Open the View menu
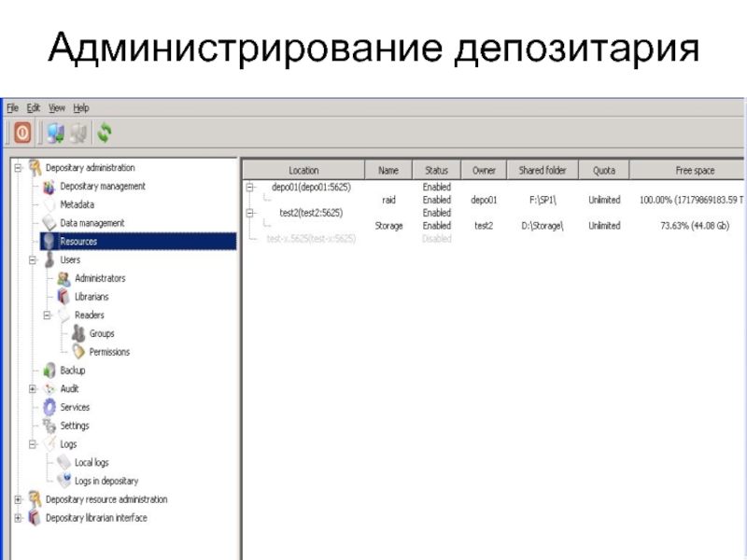 pos(57,108)
